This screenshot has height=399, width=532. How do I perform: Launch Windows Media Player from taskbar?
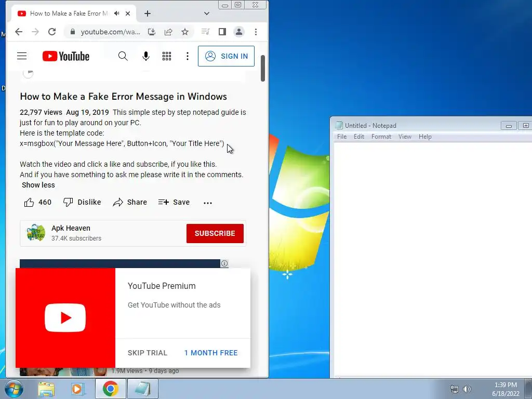click(77, 389)
